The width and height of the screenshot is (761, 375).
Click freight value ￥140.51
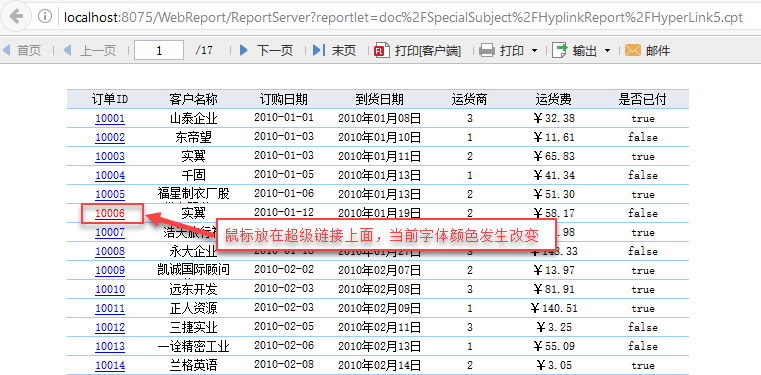pos(554,308)
